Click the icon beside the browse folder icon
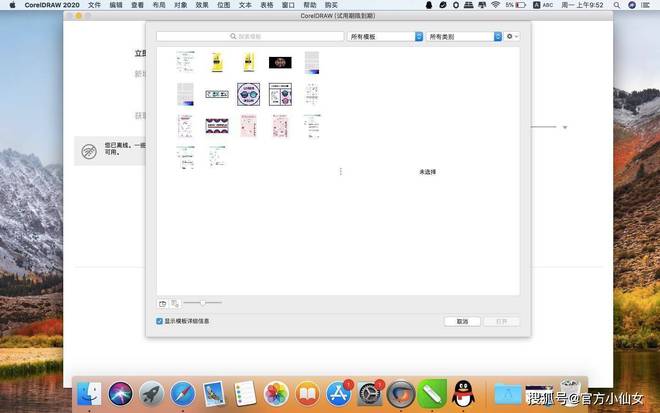 pos(175,303)
